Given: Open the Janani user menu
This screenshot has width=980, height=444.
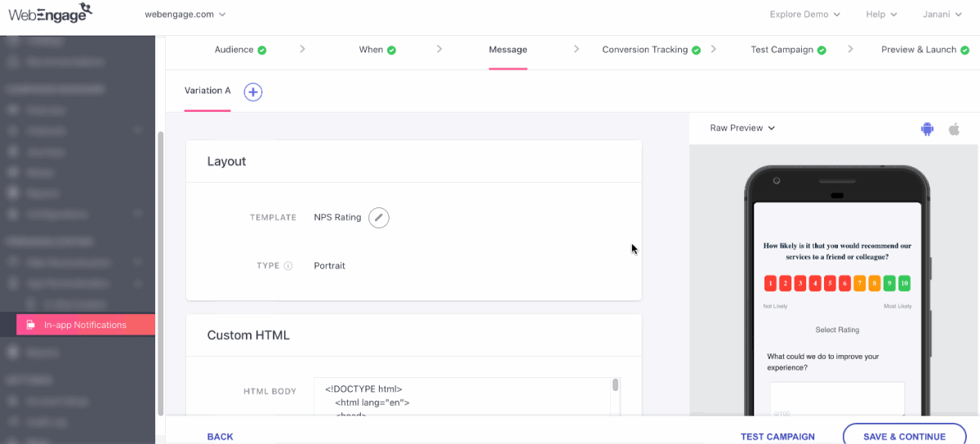Looking at the screenshot, I should [x=941, y=14].
